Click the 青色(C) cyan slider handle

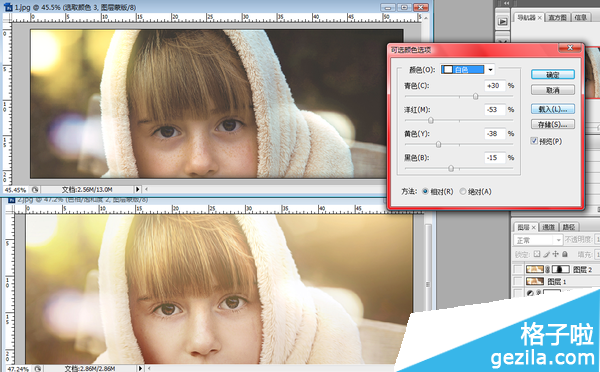[x=475, y=96]
